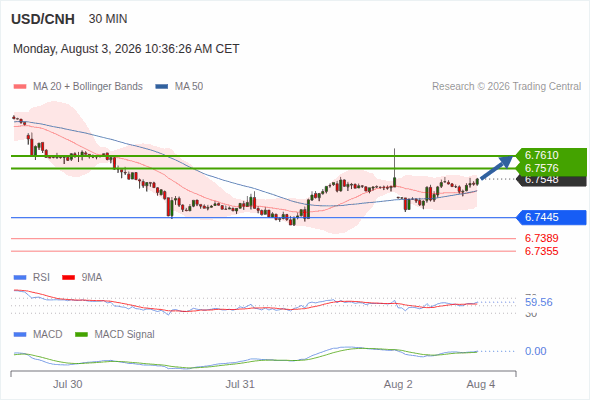
Task: Click the blue upward trend arrow
Action: pos(497,167)
